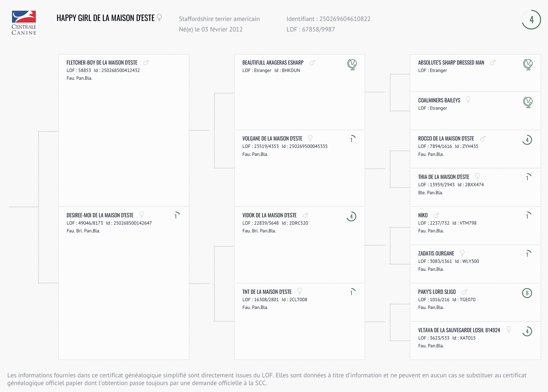The image size is (548, 392).
Task: Click the rating badge 1 for Desiree-Moi
Action: coord(176,216)
